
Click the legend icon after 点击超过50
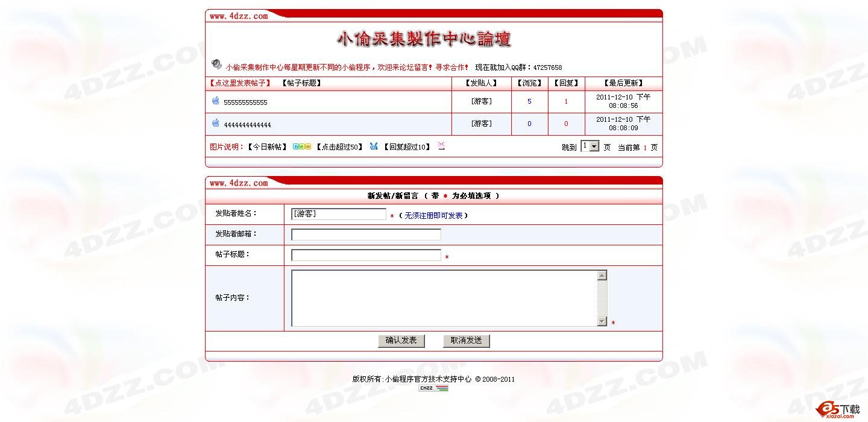pos(374,146)
